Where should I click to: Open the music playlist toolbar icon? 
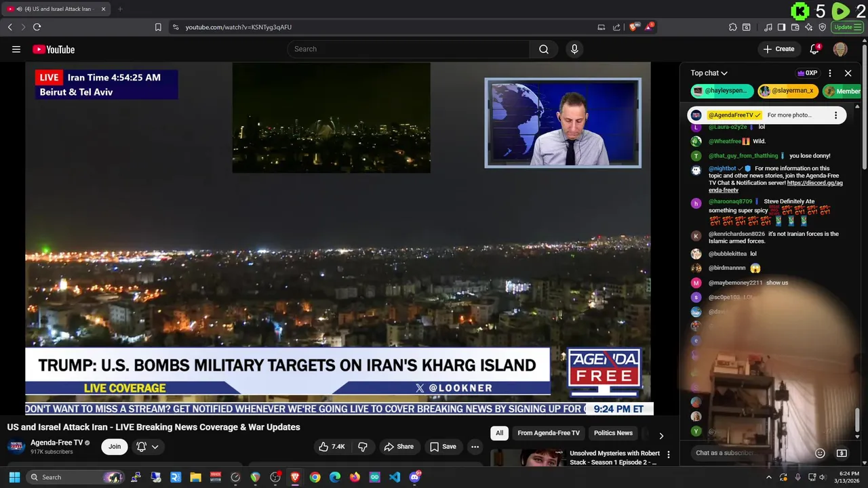coord(768,27)
